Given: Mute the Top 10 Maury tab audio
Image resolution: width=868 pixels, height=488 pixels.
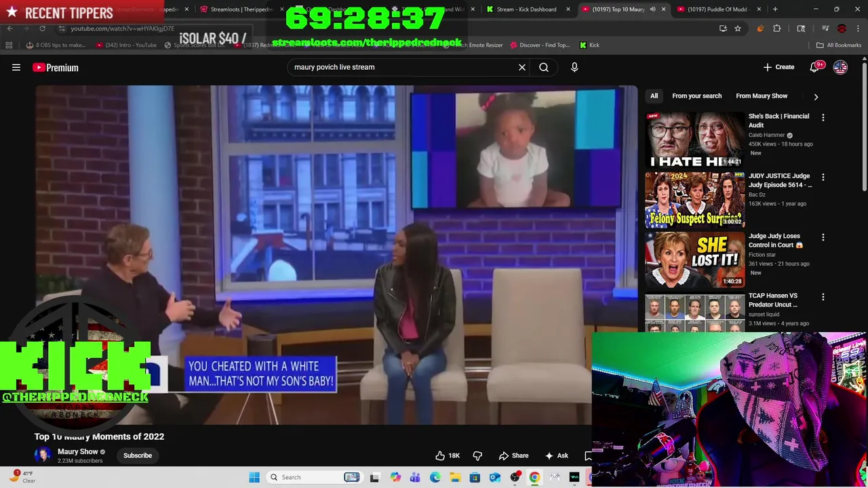Looking at the screenshot, I should pos(652,9).
